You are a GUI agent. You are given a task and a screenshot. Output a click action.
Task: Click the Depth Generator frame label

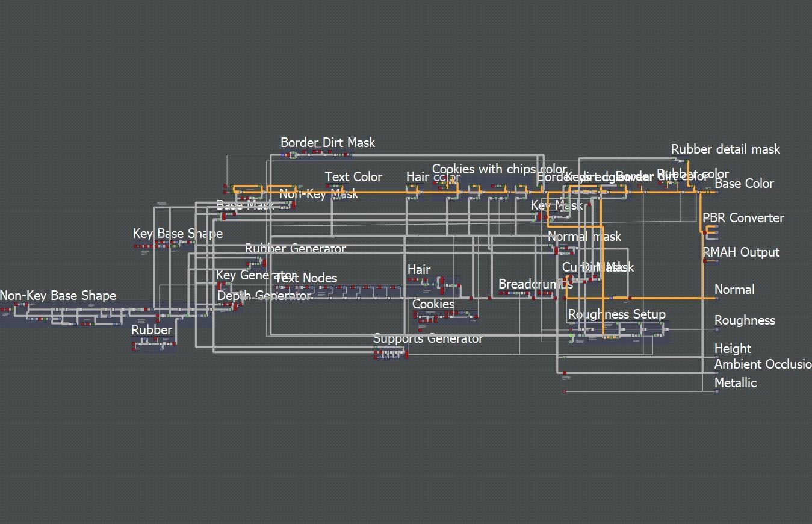click(264, 296)
